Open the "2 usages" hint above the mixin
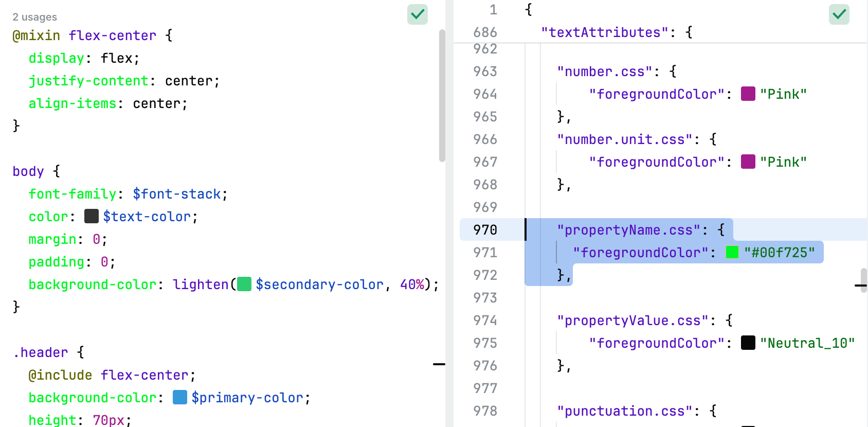Viewport: 868px width, 427px height. coord(35,17)
